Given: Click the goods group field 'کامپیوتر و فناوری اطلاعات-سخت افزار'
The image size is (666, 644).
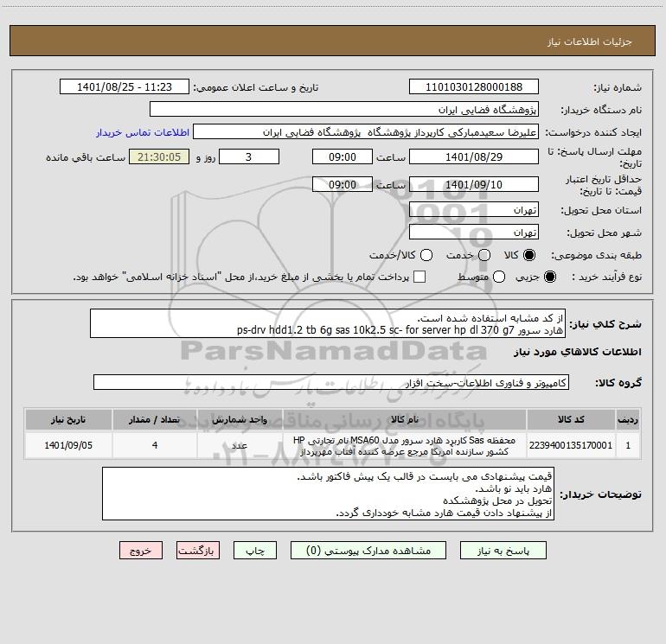Looking at the screenshot, I should (331, 382).
